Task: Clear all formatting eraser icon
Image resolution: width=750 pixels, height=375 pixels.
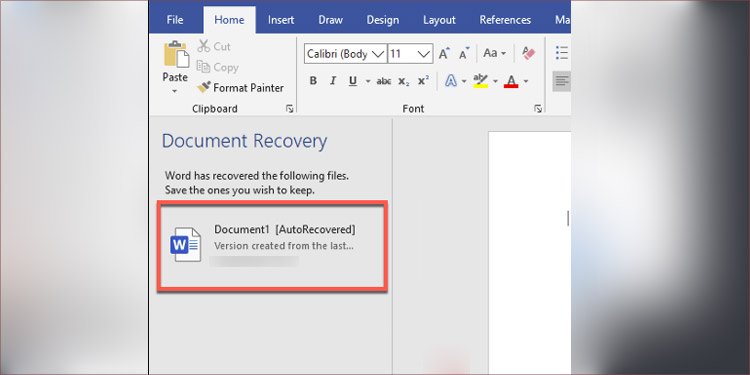Action: click(529, 53)
